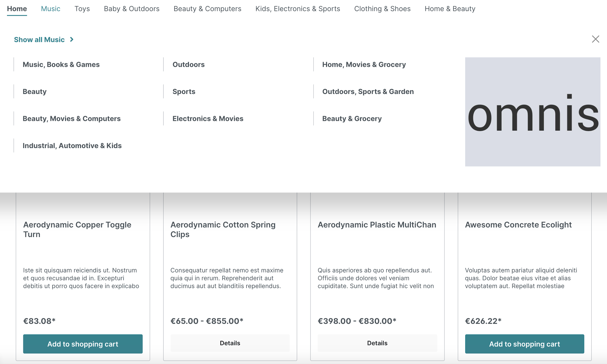This screenshot has width=607, height=364.
Task: Click the close icon to dismiss menu
Action: coord(596,39)
